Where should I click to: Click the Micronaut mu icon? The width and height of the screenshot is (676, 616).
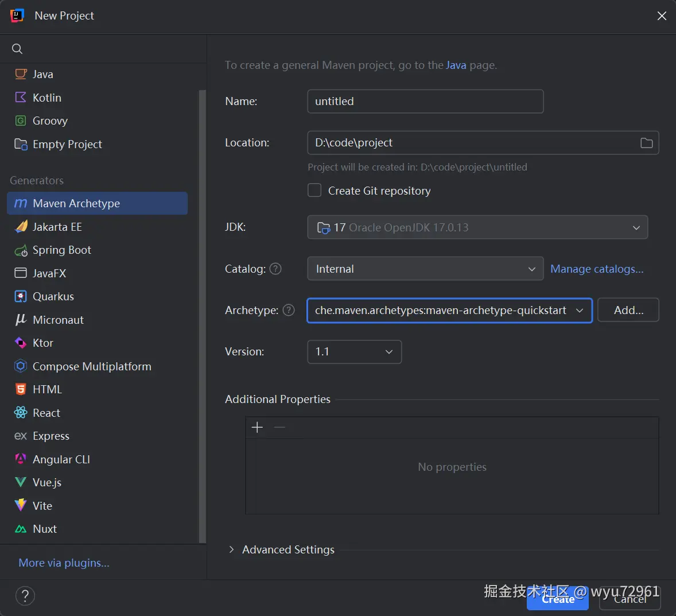[21, 320]
